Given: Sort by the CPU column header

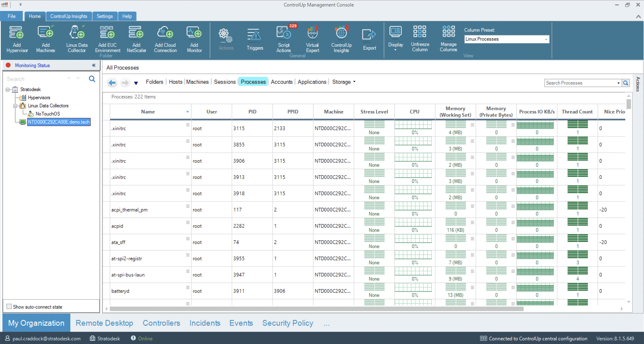Looking at the screenshot, I should pyautogui.click(x=414, y=112).
